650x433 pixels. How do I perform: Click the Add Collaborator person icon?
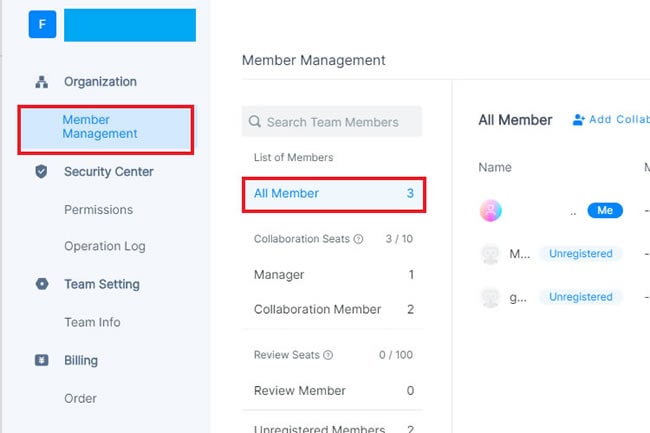tap(578, 120)
